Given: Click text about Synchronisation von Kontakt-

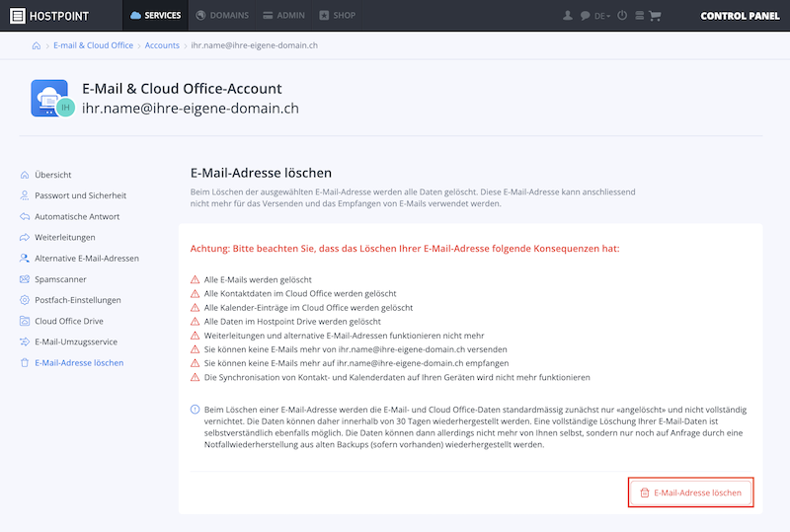Looking at the screenshot, I should [397, 377].
